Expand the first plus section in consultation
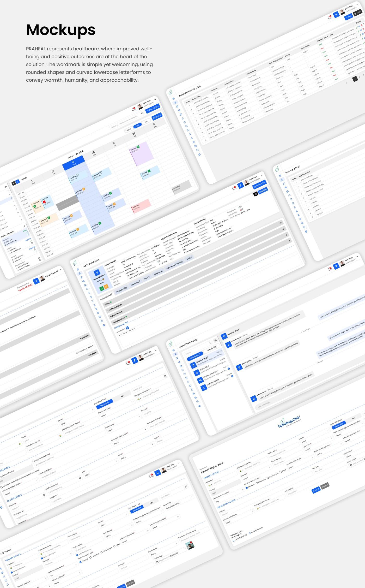The width and height of the screenshot is (365, 588). tap(280, 223)
